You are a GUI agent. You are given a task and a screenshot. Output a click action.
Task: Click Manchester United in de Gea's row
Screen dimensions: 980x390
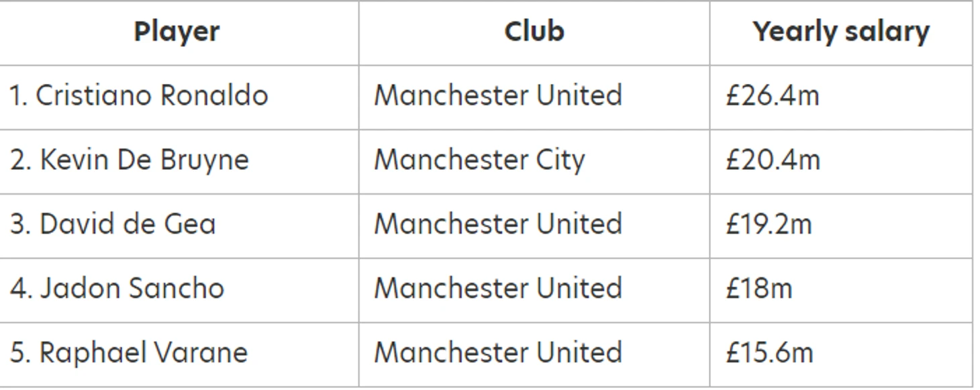coord(497,224)
